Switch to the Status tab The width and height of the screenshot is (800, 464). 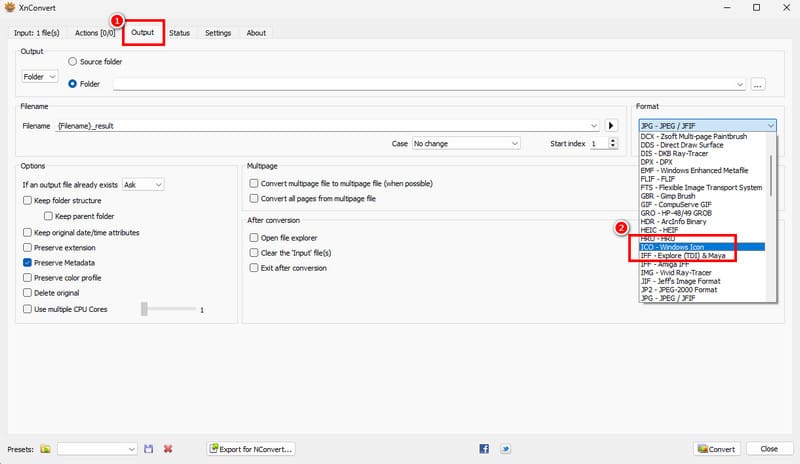click(180, 33)
